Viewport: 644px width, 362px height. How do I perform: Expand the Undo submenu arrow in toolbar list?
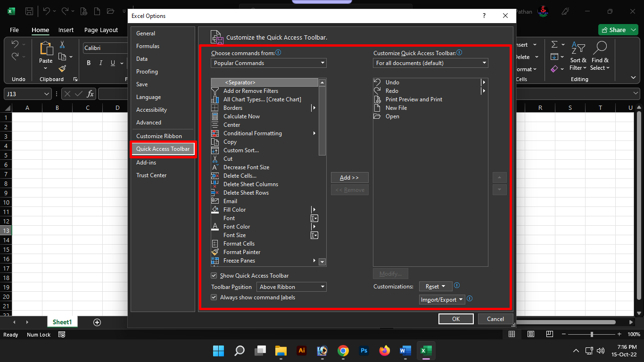pos(484,82)
